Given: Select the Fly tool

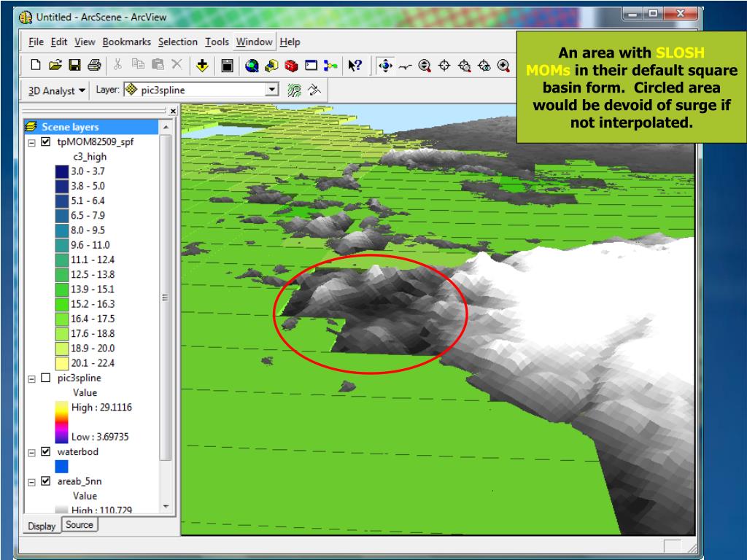Looking at the screenshot, I should 405,66.
